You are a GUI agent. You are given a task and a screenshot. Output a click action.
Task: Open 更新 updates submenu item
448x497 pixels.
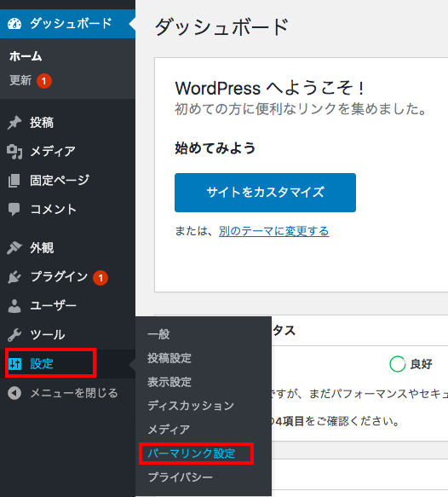point(20,80)
